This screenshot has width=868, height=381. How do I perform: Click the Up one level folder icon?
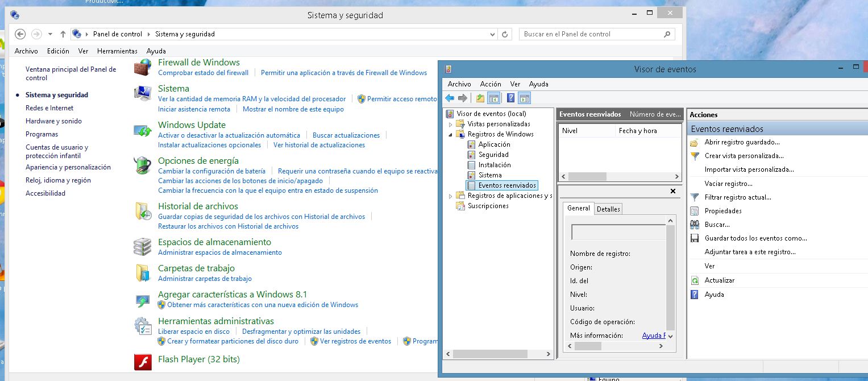tap(480, 98)
